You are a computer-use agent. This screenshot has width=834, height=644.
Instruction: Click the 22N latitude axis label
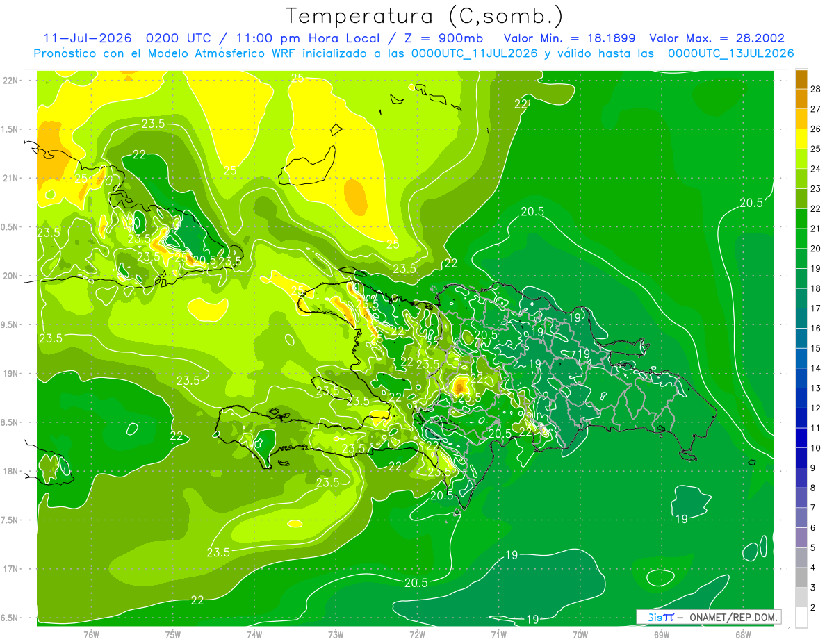pyautogui.click(x=11, y=80)
